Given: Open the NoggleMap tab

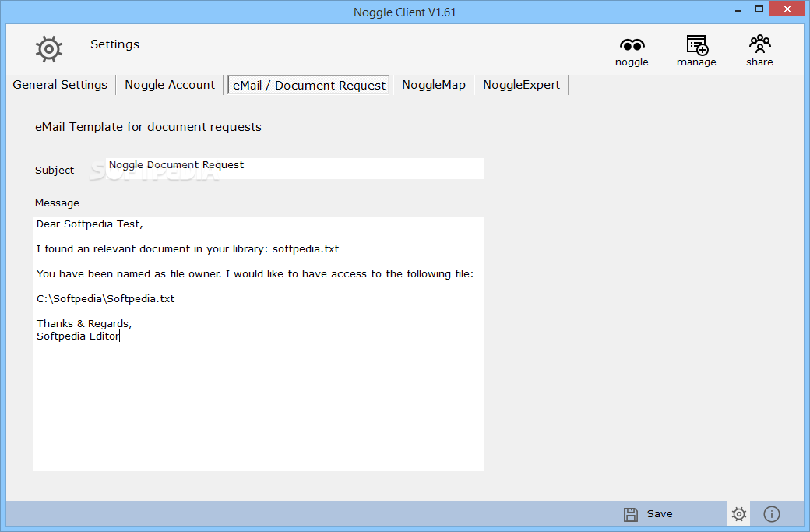Looking at the screenshot, I should coord(434,85).
